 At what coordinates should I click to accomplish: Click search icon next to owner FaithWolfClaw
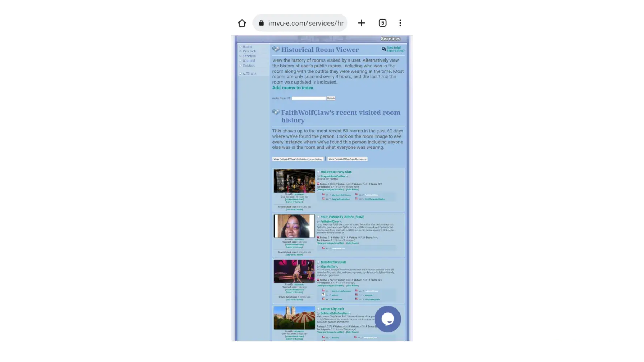[x=341, y=222]
